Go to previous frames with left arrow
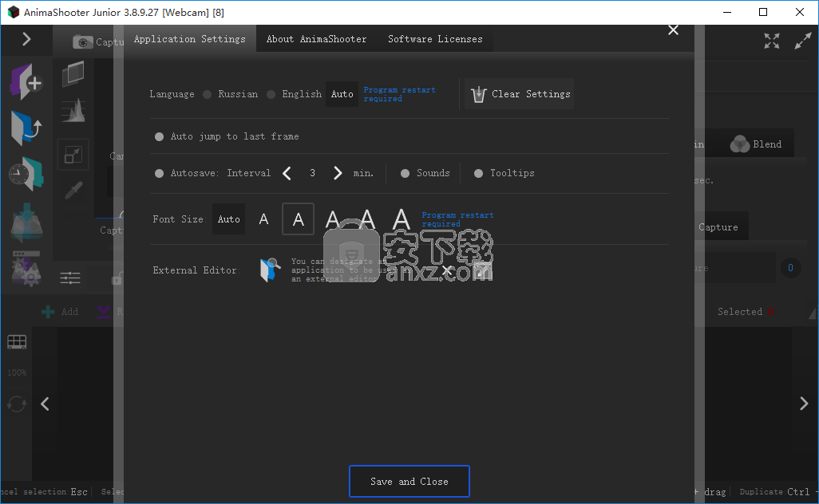The image size is (819, 504). (x=45, y=404)
